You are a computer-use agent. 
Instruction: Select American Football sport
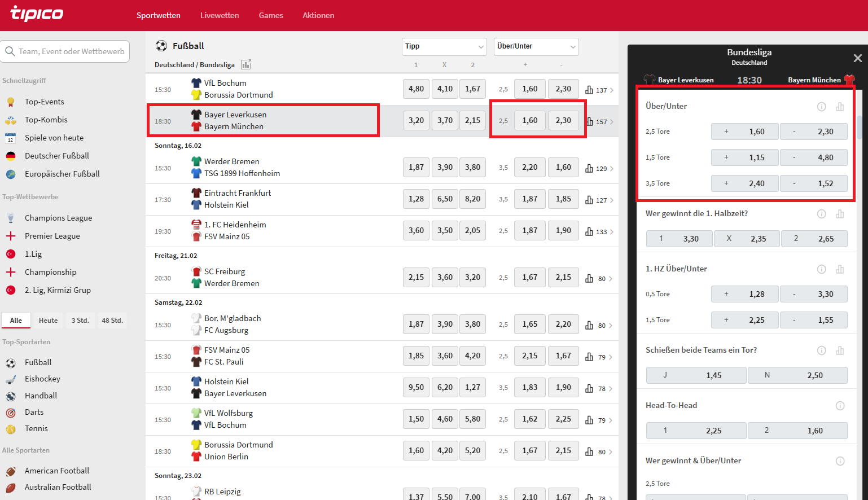point(57,471)
